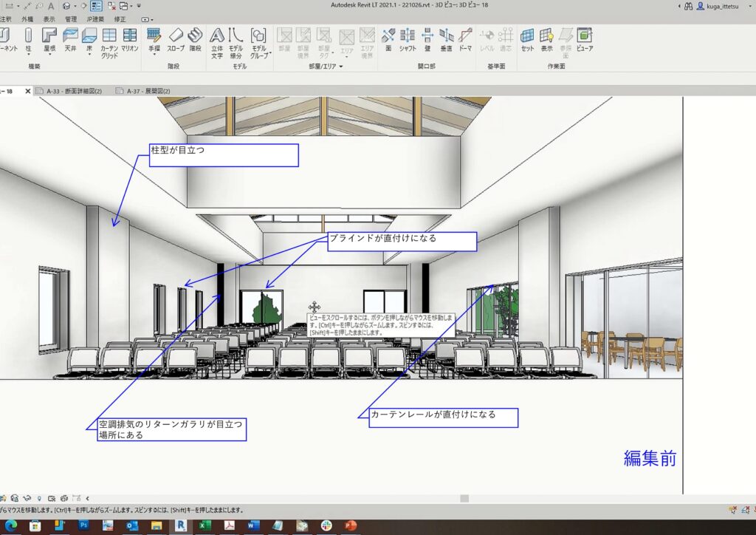
Task: Switch to the A-37 展開図 view tab
Action: 148,91
